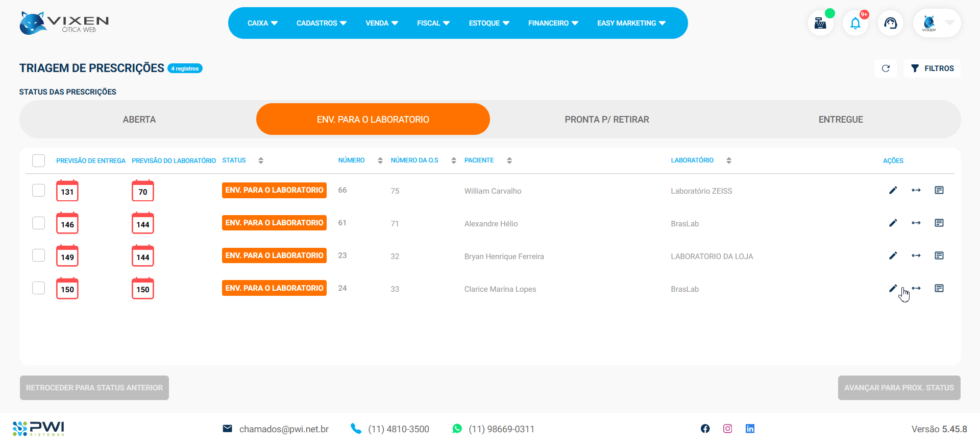Click the Filtros button
The width and height of the screenshot is (980, 444).
tap(932, 68)
